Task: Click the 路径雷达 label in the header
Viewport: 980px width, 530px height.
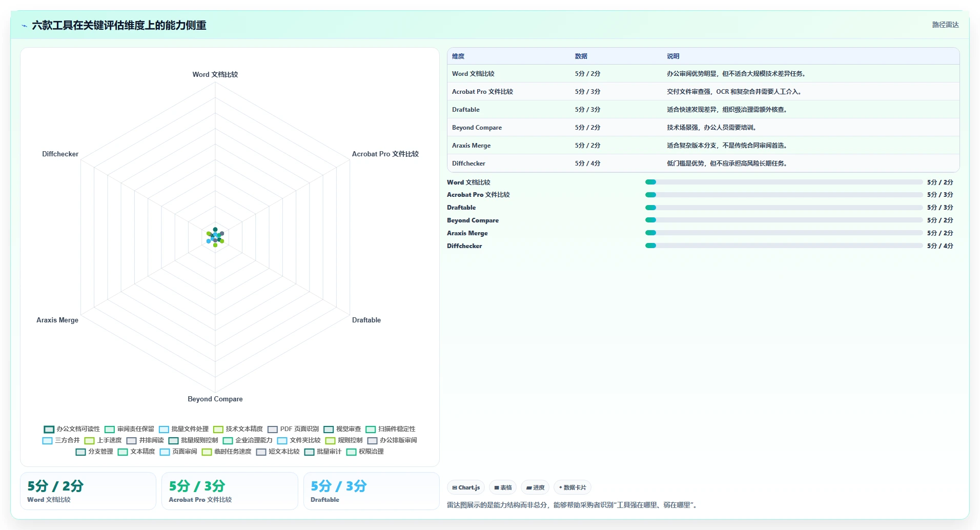Action: coord(945,25)
